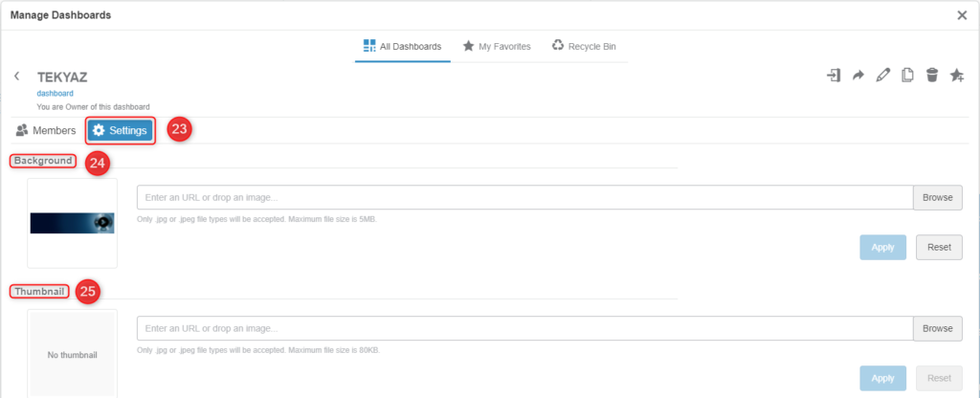Click the Background image URL field
Viewport: 980px width, 398px height.
tap(525, 197)
